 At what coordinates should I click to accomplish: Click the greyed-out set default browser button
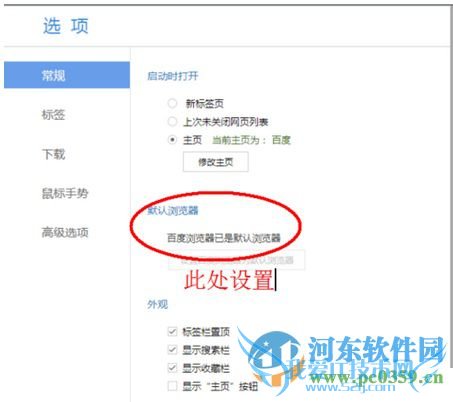coord(237,260)
